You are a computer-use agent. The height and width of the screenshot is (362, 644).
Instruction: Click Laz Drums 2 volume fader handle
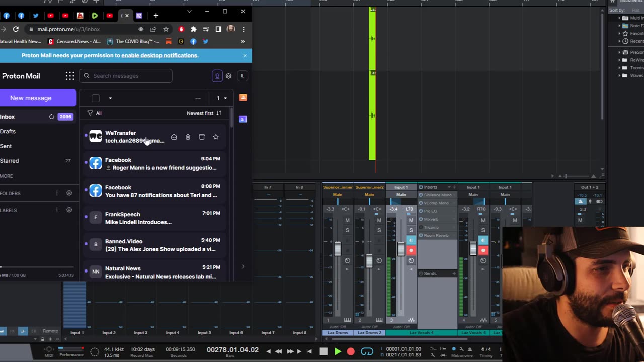(369, 260)
